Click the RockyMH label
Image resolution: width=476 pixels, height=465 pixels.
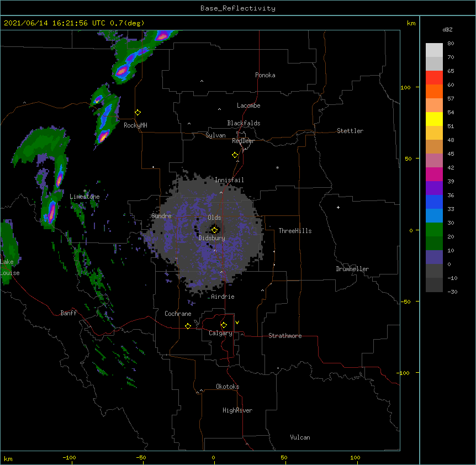click(135, 125)
